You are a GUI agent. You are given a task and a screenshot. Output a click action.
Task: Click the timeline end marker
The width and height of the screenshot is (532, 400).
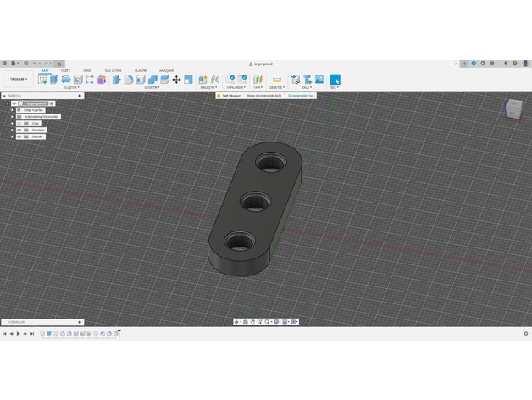tap(119, 333)
